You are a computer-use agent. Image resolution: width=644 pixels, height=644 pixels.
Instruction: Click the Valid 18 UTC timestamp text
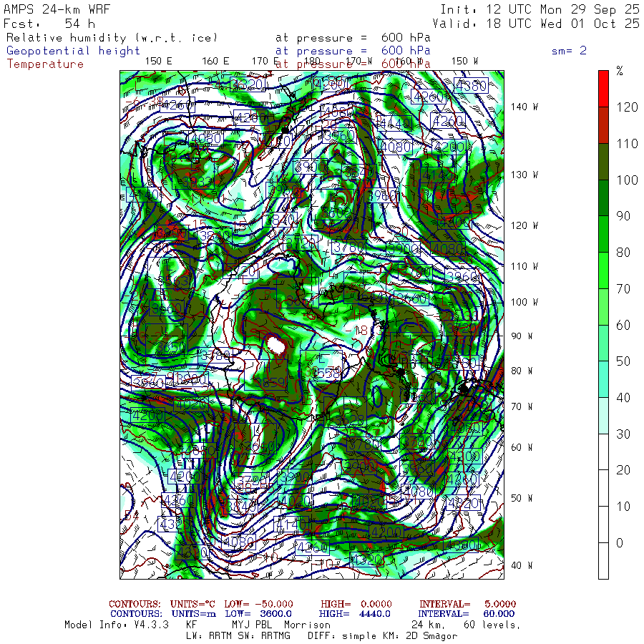pos(536,24)
